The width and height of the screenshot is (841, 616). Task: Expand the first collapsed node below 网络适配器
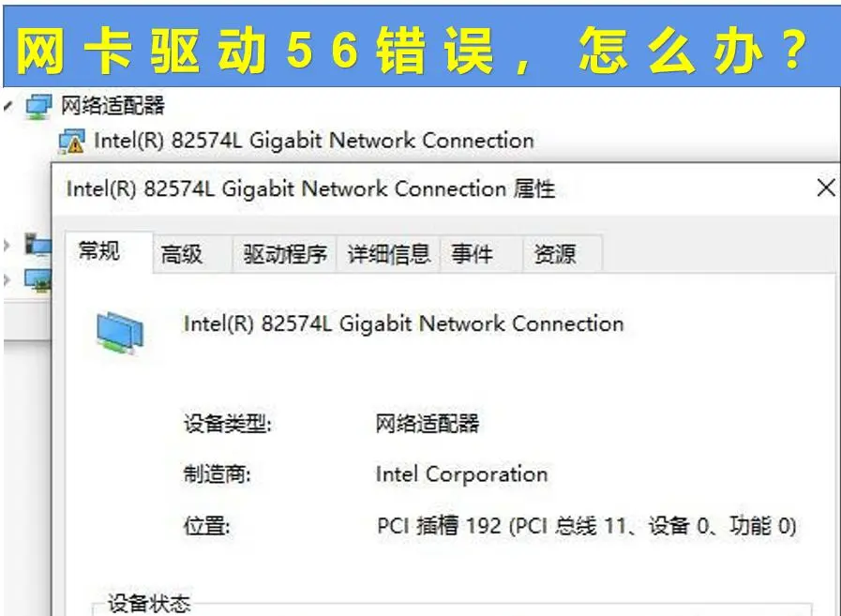point(8,246)
